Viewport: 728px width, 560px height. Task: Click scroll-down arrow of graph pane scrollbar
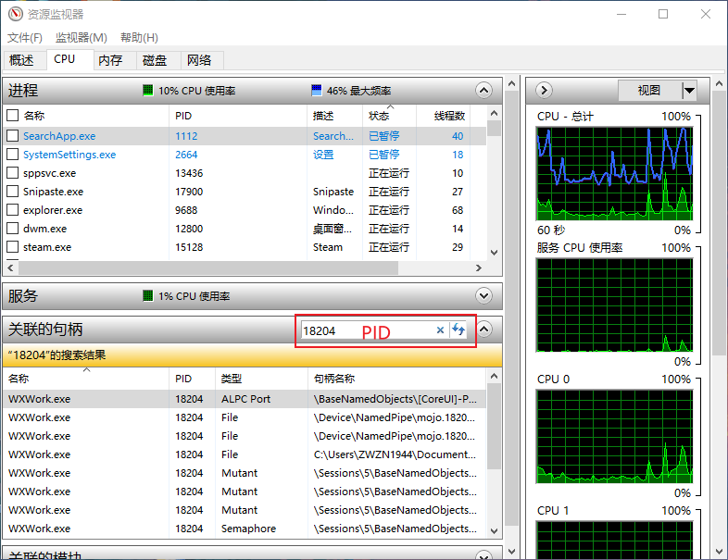(719, 552)
